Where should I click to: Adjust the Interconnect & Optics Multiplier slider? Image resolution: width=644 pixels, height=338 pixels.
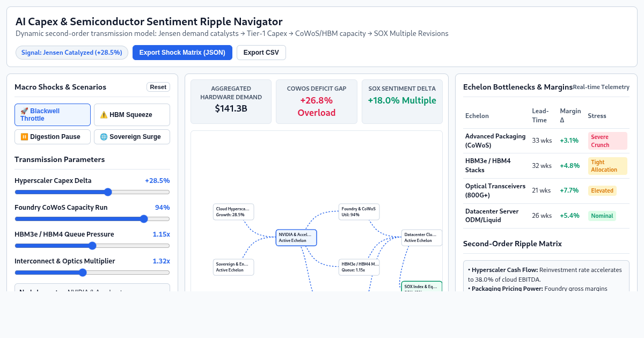(92, 273)
